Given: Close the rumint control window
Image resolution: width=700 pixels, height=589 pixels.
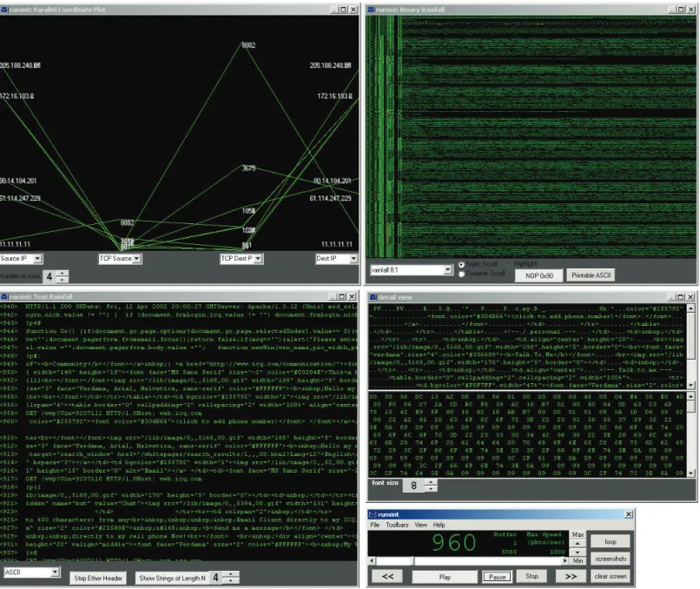Looking at the screenshot, I should click(x=628, y=514).
